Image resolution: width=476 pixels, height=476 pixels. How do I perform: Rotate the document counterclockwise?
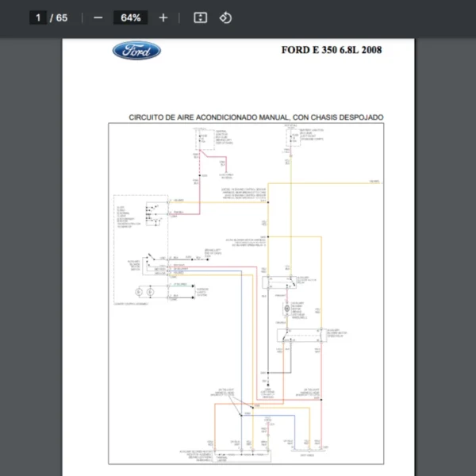click(225, 17)
